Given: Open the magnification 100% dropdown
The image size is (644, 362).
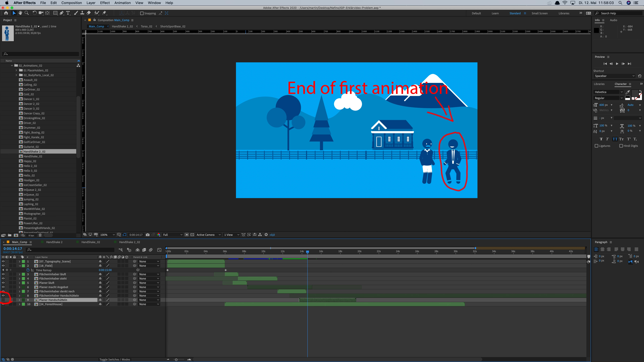Looking at the screenshot, I should (x=107, y=235).
